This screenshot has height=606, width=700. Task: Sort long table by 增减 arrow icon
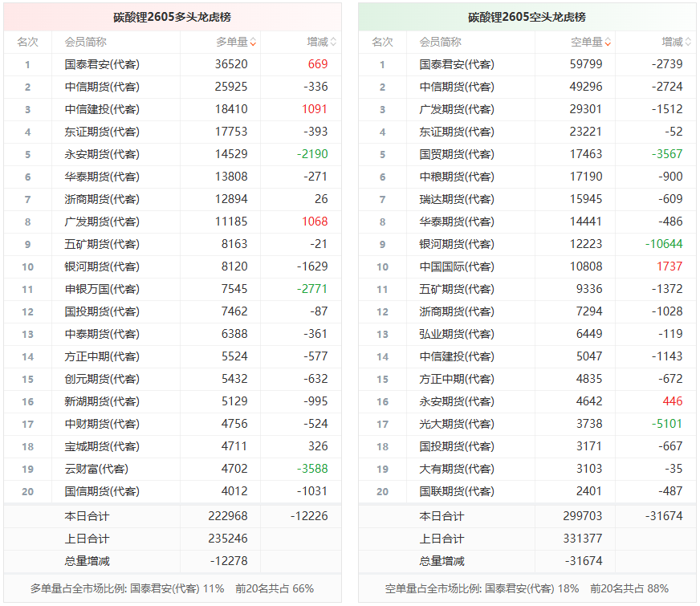(x=333, y=43)
